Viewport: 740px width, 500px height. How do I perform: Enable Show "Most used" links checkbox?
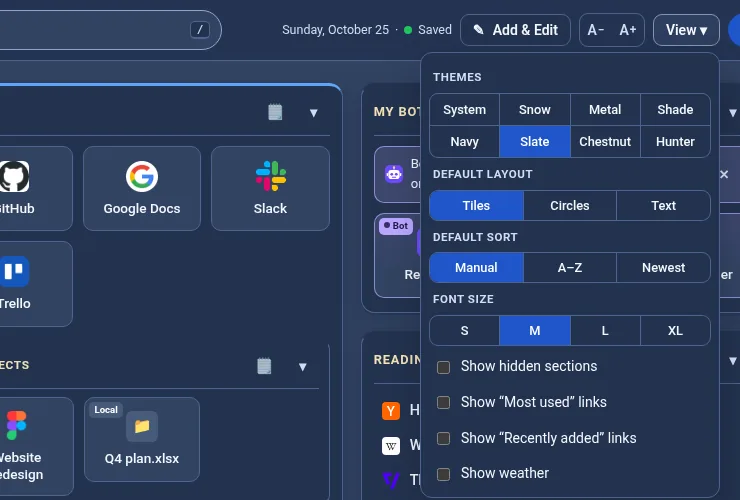point(443,402)
